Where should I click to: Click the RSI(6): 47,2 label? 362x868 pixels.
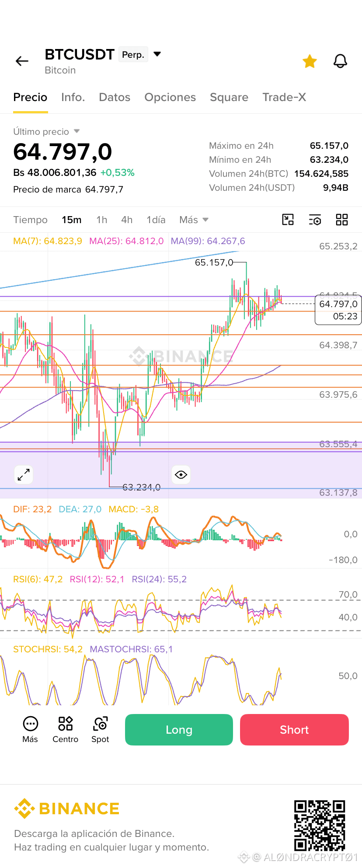pos(38,579)
